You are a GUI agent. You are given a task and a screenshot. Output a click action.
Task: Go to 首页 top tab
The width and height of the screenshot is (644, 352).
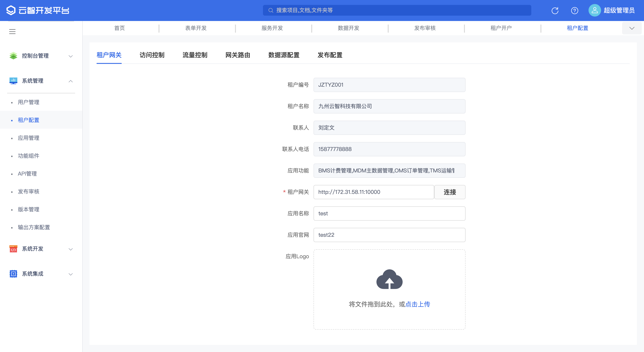119,28
